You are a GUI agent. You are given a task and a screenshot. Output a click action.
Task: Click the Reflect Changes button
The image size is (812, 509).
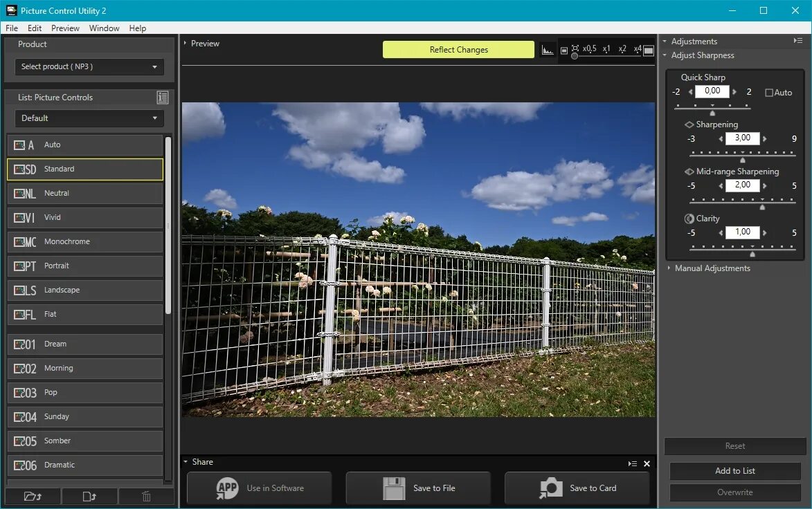[458, 50]
